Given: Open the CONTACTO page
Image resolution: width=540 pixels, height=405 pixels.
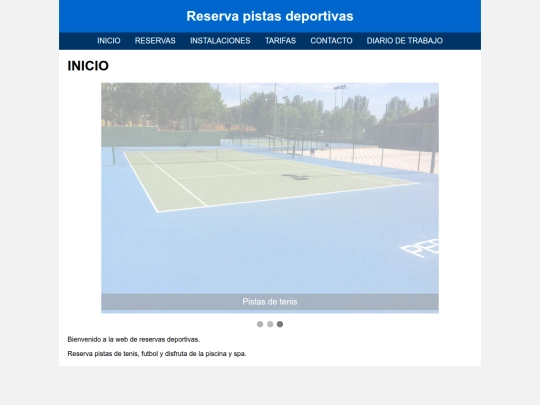Looking at the screenshot, I should point(331,41).
